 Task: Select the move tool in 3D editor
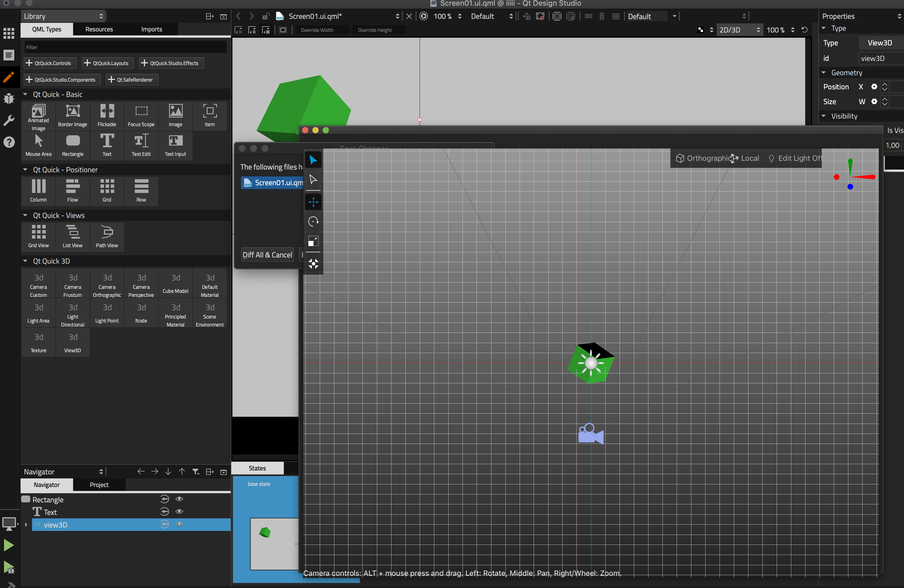(313, 202)
